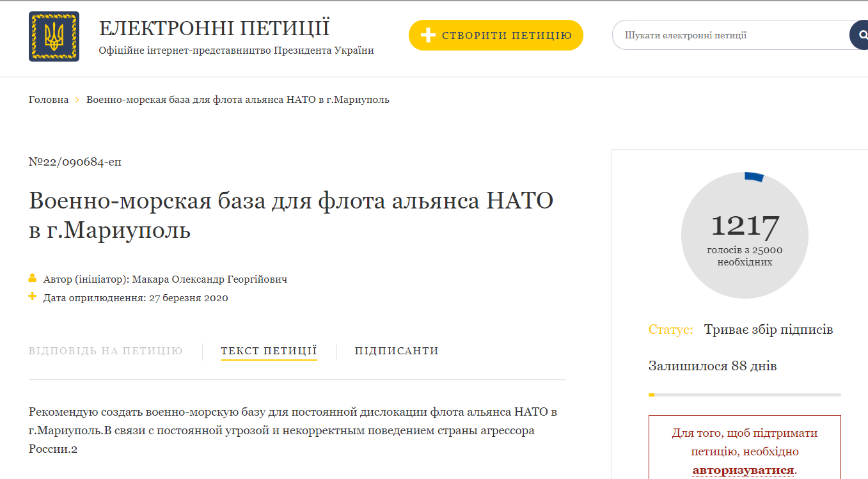Click the ЕЛЕКТРОННІ ПЕТИЦІЇ site title
The height and width of the screenshot is (479, 868).
pyautogui.click(x=214, y=29)
